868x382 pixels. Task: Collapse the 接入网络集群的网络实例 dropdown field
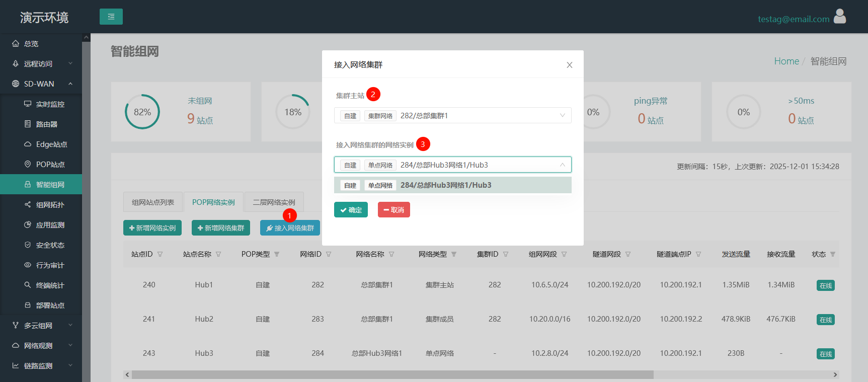tap(453, 165)
